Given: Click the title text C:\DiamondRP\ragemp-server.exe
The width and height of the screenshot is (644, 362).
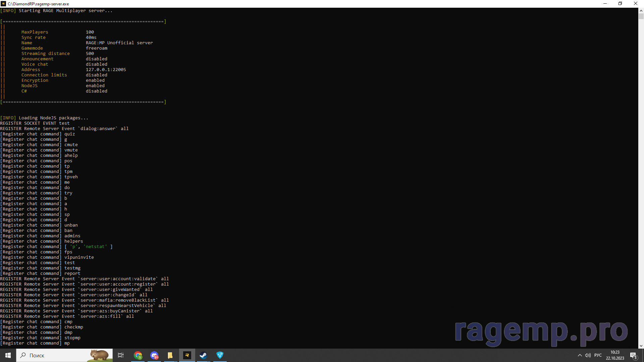Looking at the screenshot, I should pos(38,4).
